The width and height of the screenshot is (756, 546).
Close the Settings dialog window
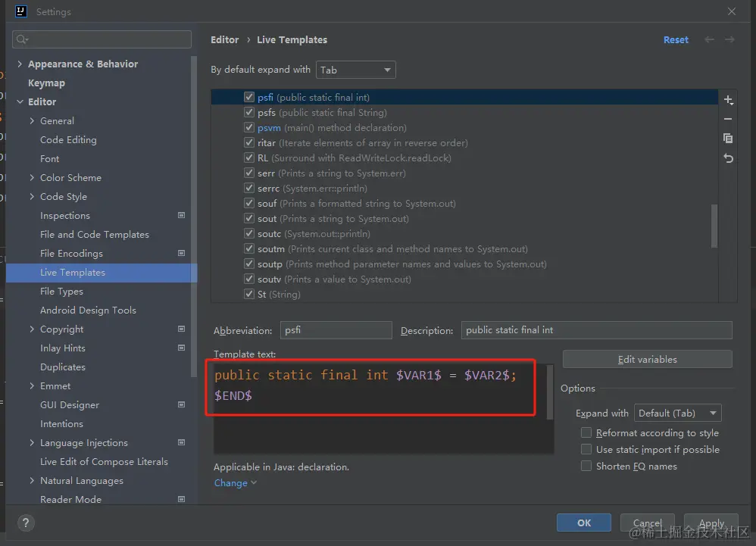point(732,11)
